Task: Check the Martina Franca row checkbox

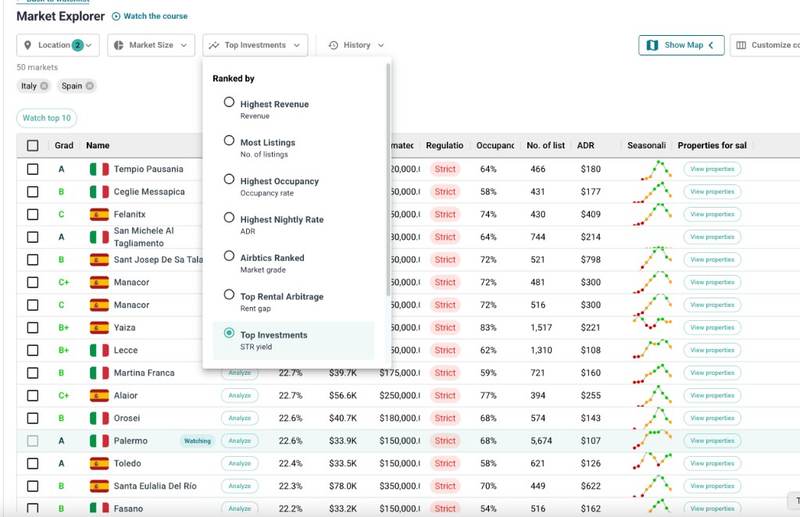Action: click(x=33, y=373)
